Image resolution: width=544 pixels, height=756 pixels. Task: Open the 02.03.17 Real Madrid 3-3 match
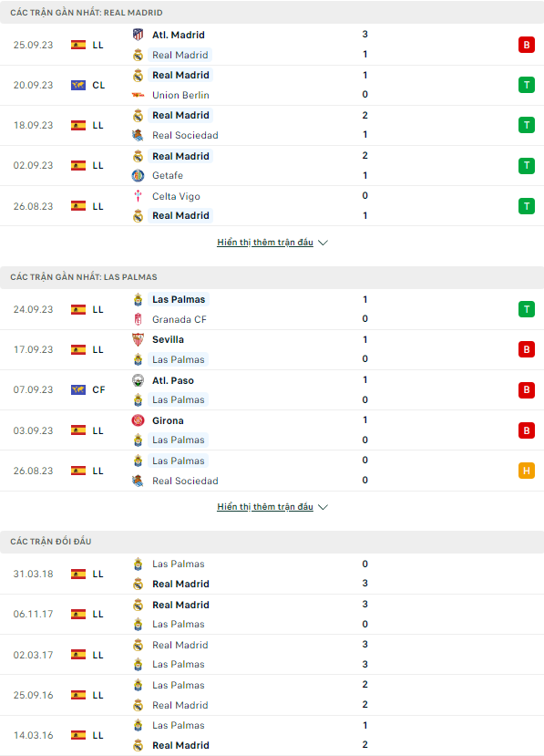pos(272,655)
